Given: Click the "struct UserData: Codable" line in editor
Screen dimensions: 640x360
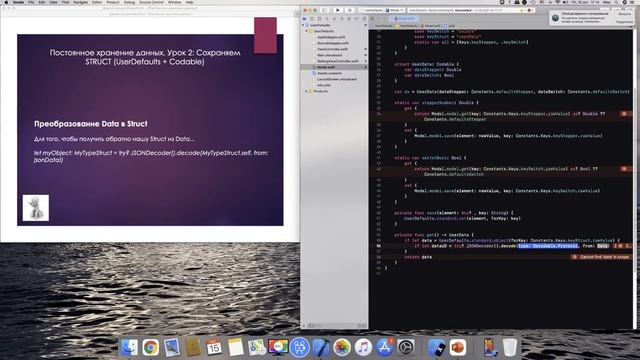Looking at the screenshot, I should pyautogui.click(x=427, y=64).
